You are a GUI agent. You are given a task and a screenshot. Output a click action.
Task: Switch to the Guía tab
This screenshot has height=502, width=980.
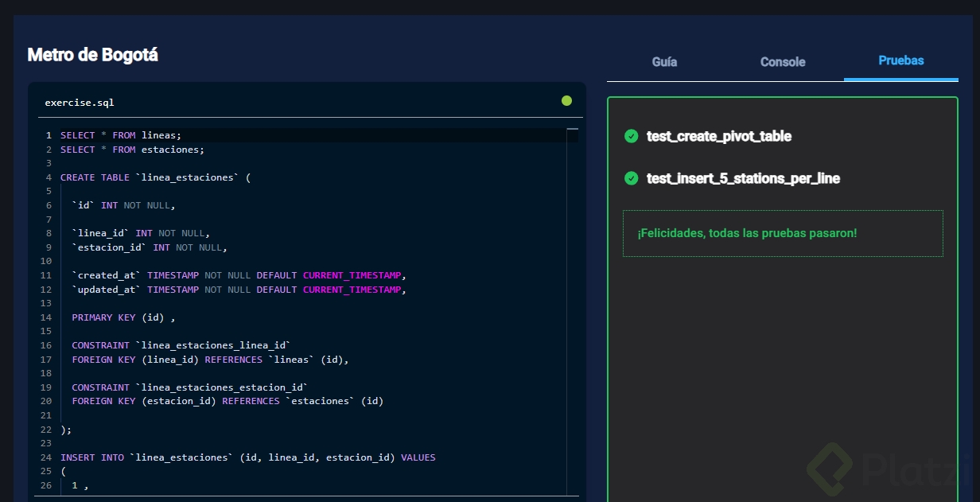point(664,61)
